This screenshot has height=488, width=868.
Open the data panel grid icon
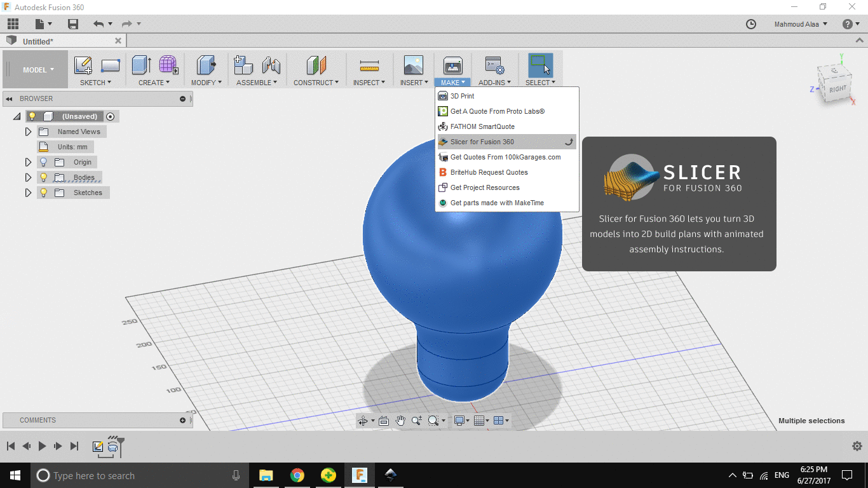[x=13, y=24]
